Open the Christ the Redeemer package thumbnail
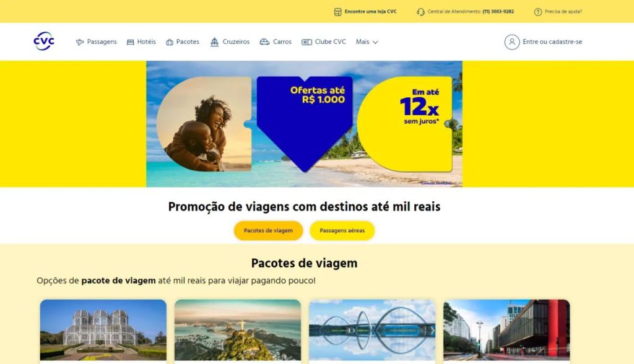The width and height of the screenshot is (634, 364). click(x=238, y=330)
